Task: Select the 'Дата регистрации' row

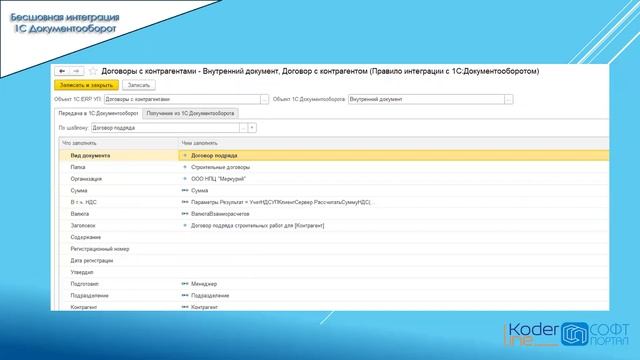Action: point(334,260)
